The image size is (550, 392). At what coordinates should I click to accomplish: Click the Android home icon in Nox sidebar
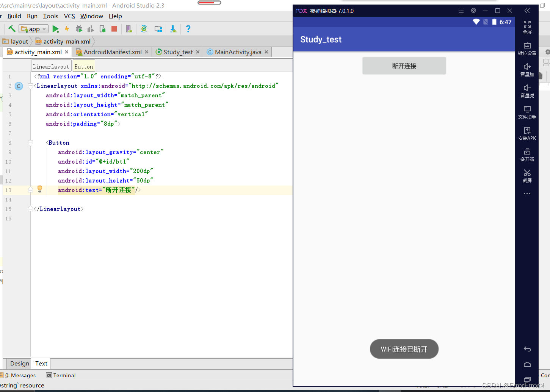click(x=527, y=364)
